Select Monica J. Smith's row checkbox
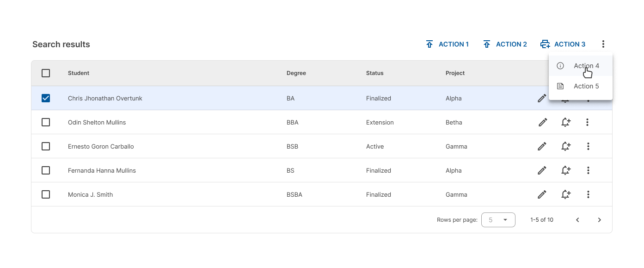The width and height of the screenshot is (644, 268). [46, 194]
